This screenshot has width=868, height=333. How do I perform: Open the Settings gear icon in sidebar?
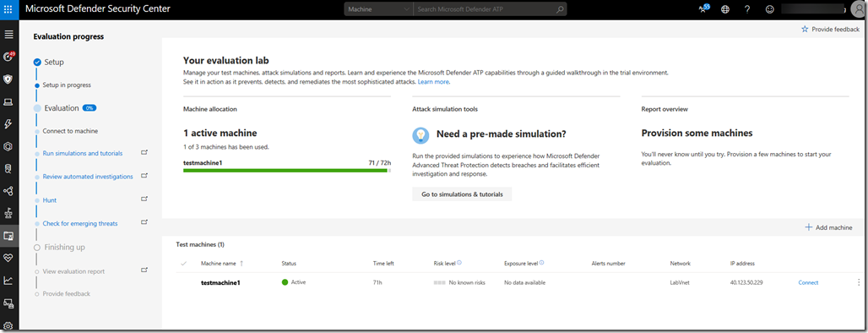point(8,325)
